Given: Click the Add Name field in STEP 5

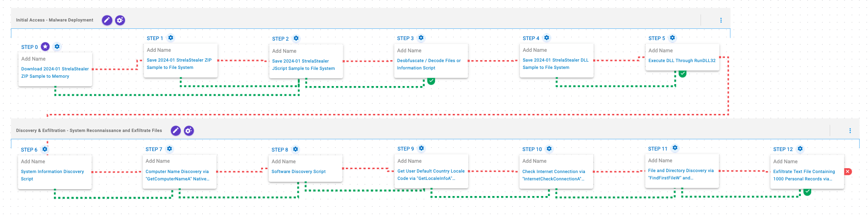Looking at the screenshot, I should pyautogui.click(x=660, y=50).
